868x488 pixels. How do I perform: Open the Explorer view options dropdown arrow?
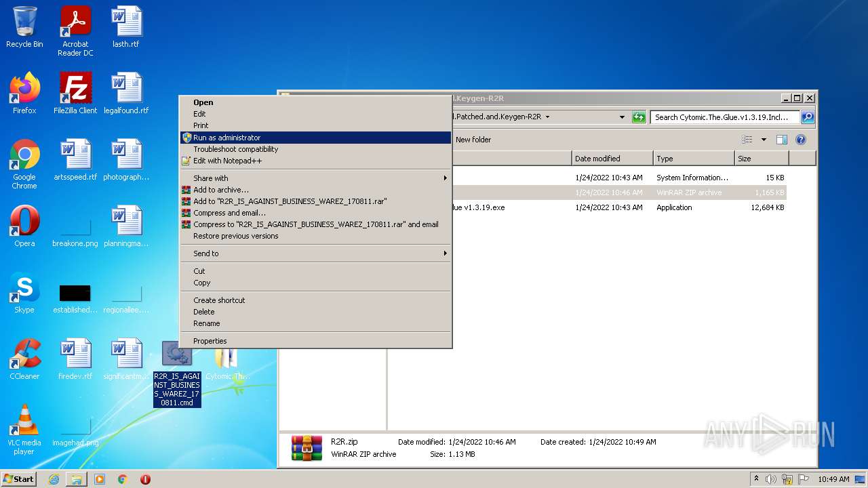[x=764, y=140]
